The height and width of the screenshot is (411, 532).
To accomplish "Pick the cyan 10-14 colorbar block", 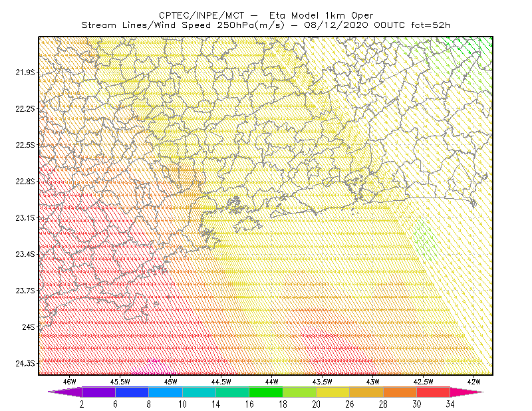I will coord(199,392).
